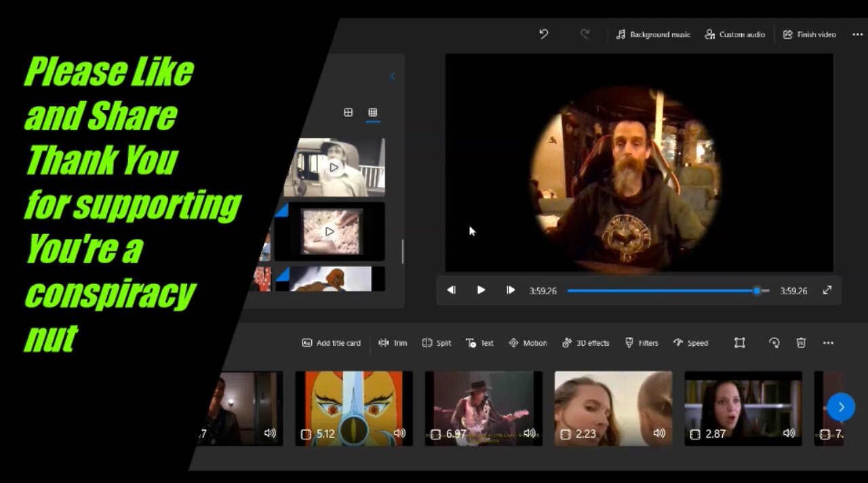
Task: Step forward one frame in preview
Action: 511,290
